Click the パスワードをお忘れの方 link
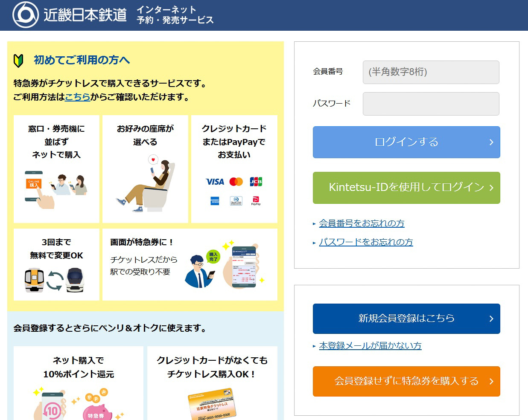 (366, 242)
